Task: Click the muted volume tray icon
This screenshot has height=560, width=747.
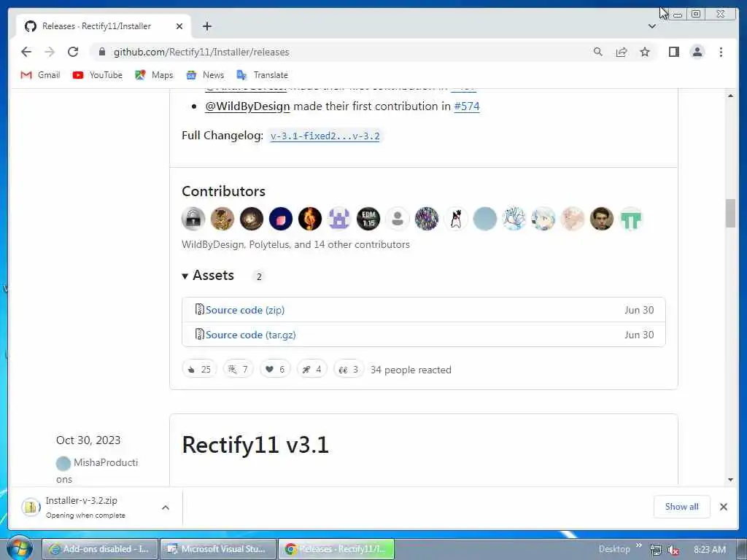Action: point(673,550)
